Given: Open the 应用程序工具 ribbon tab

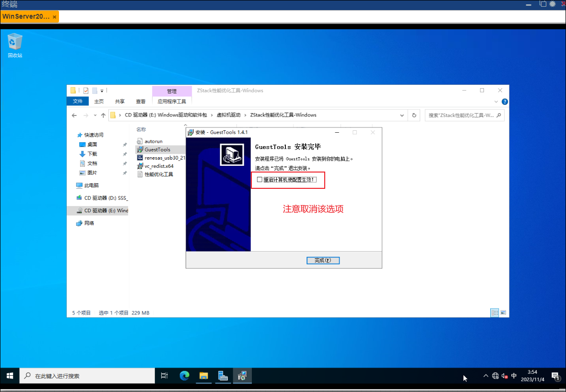Looking at the screenshot, I should click(172, 101).
